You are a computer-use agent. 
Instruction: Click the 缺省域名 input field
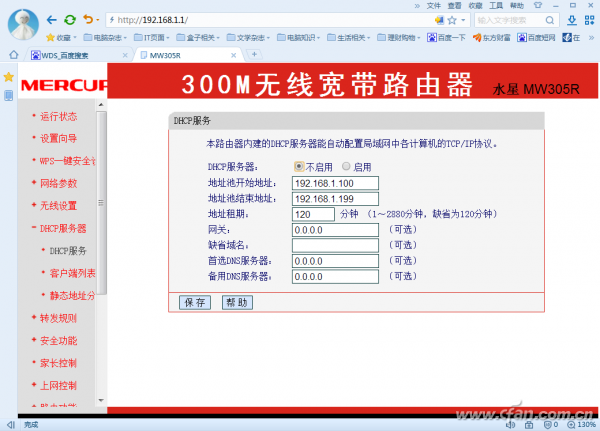[335, 245]
